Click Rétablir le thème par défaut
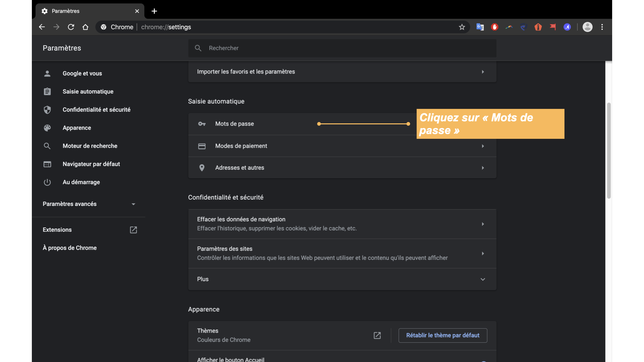 coord(443,336)
